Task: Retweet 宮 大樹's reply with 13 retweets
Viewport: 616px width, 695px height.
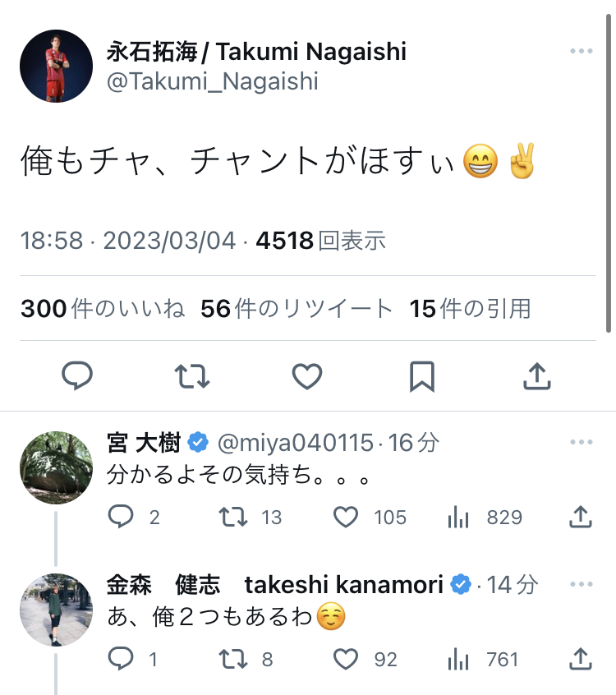Action: (233, 517)
